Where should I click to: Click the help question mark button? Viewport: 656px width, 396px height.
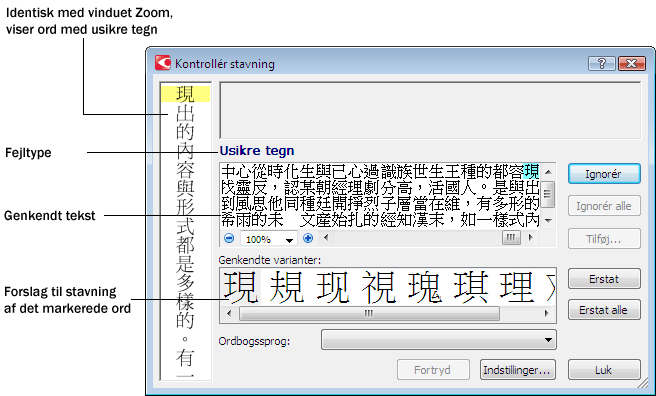pos(601,64)
